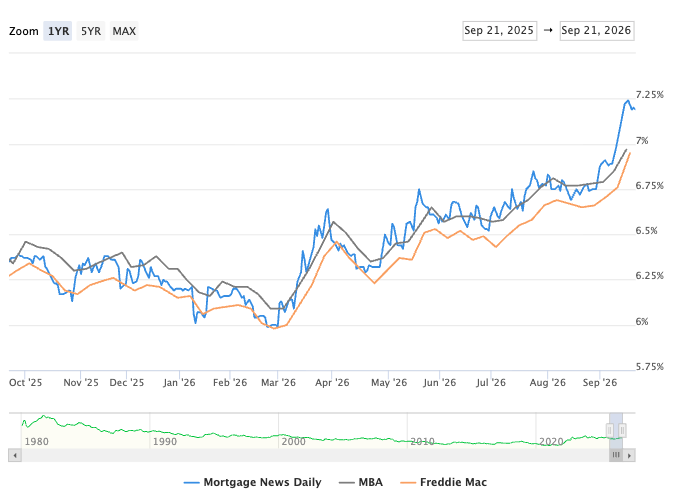Screen dimensions: 679x504
Task: Click the Jun '26 axis label
Action: (440, 383)
